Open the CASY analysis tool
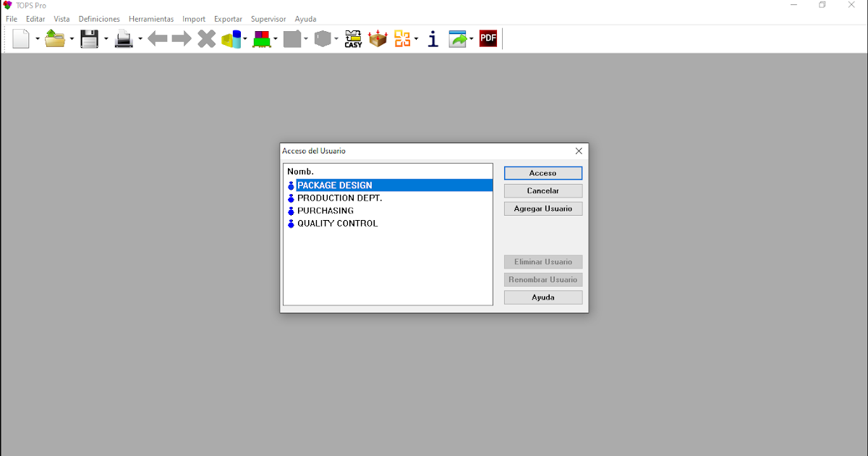868x456 pixels. (x=353, y=38)
